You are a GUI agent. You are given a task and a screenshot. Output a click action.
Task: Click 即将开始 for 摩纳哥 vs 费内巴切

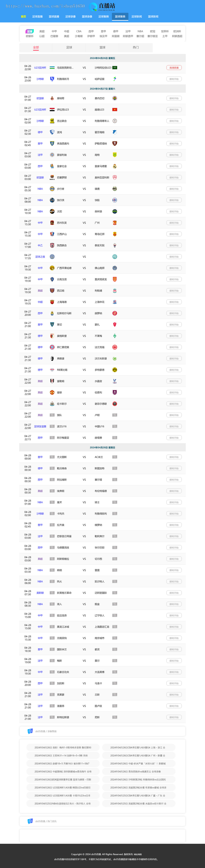point(174,98)
